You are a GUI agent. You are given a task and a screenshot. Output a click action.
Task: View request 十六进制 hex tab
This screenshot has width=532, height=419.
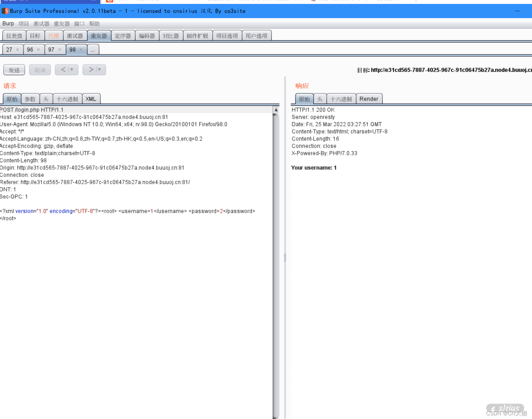click(x=67, y=99)
